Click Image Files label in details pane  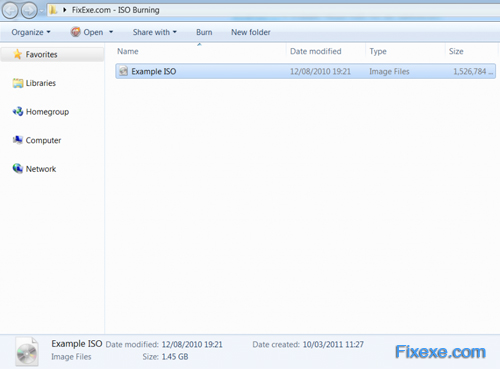71,357
